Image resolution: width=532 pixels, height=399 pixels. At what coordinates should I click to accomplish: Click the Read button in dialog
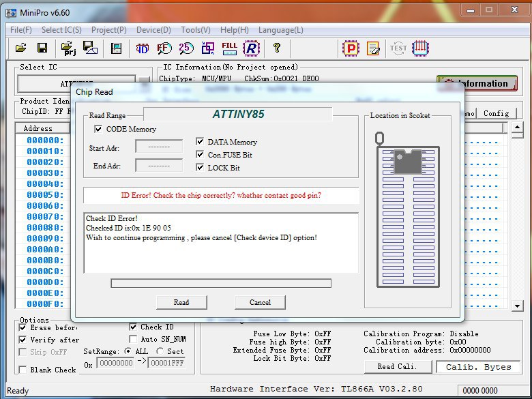pyautogui.click(x=181, y=302)
